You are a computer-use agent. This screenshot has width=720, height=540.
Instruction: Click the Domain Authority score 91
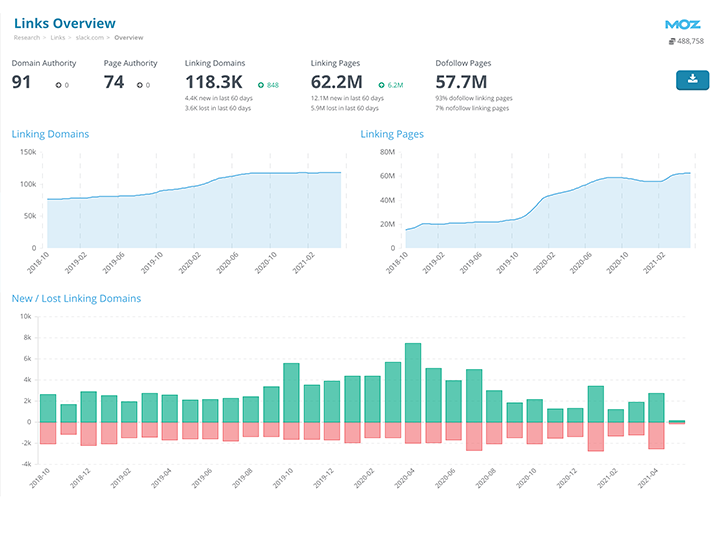(22, 82)
